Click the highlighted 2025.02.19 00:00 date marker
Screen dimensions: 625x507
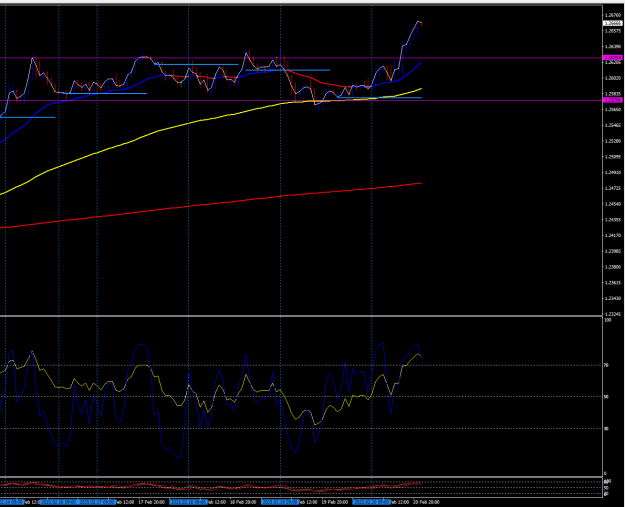point(280,502)
